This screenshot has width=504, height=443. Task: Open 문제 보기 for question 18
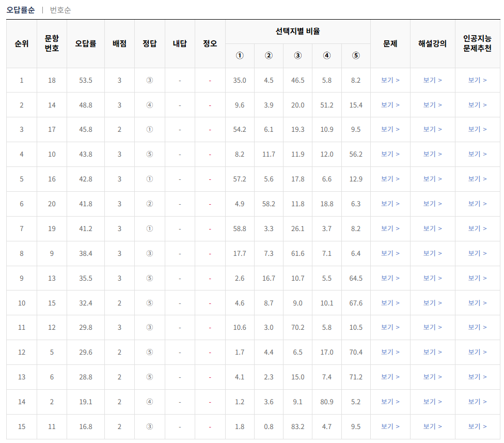click(x=389, y=80)
